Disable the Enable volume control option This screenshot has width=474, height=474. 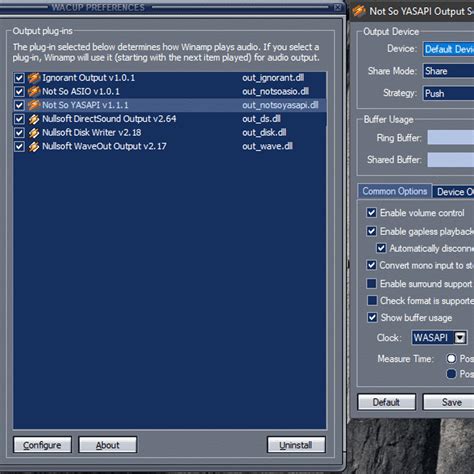[372, 213]
